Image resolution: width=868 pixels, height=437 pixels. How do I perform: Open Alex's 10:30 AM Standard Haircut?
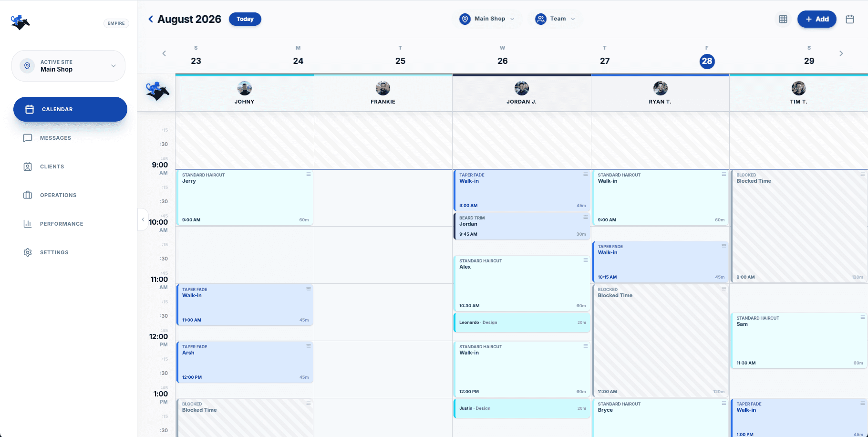522,283
